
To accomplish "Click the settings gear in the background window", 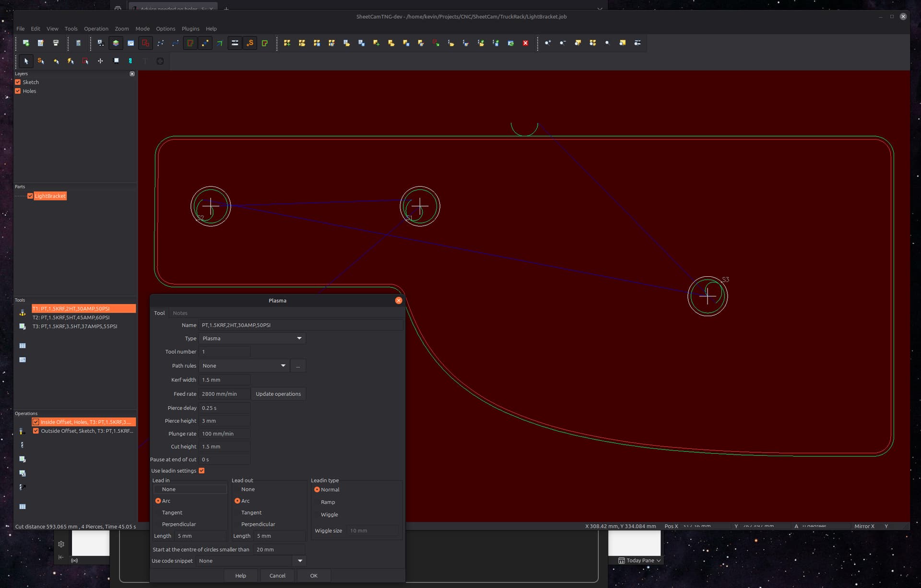I will coord(61,544).
